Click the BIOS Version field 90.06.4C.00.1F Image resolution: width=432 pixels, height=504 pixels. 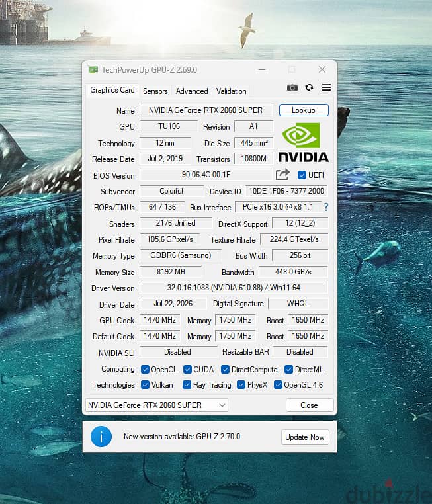pyautogui.click(x=206, y=175)
